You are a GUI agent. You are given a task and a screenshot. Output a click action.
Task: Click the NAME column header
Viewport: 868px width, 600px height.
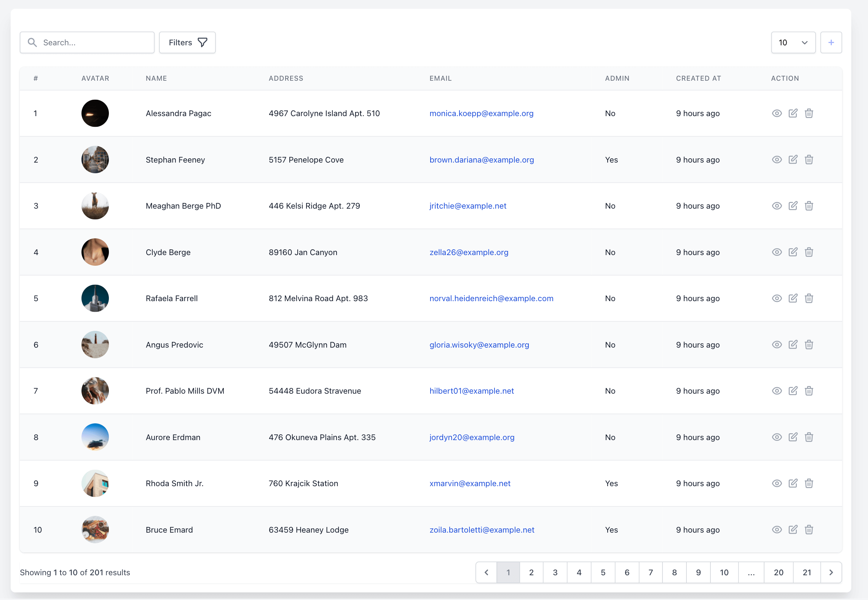pyautogui.click(x=156, y=78)
